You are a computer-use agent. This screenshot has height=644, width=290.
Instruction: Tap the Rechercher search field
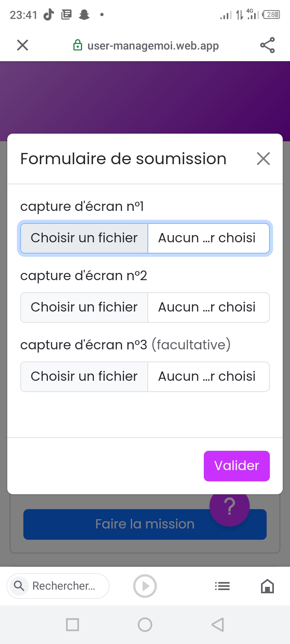coord(64,586)
